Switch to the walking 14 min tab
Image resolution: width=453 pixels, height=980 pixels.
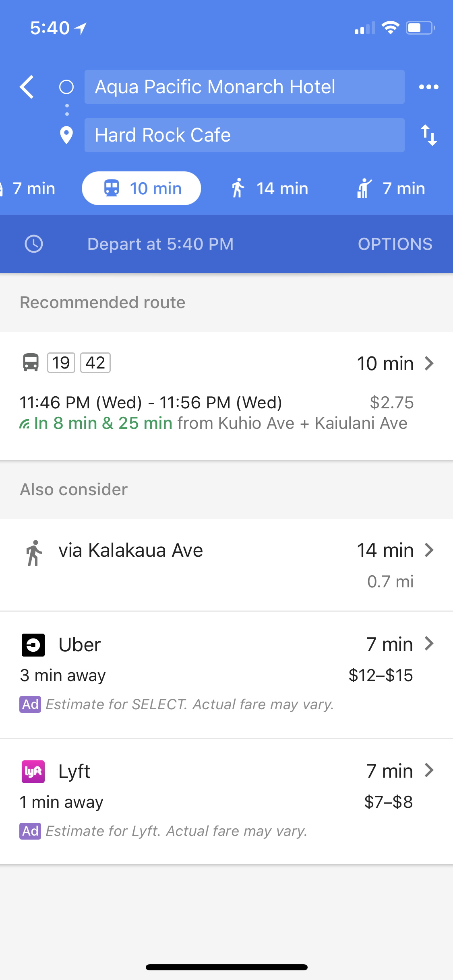click(x=270, y=188)
